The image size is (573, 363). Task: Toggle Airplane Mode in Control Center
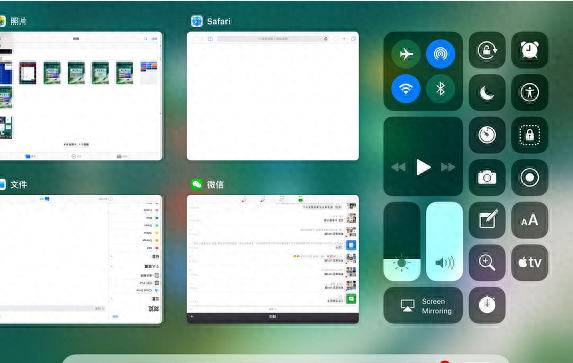406,54
